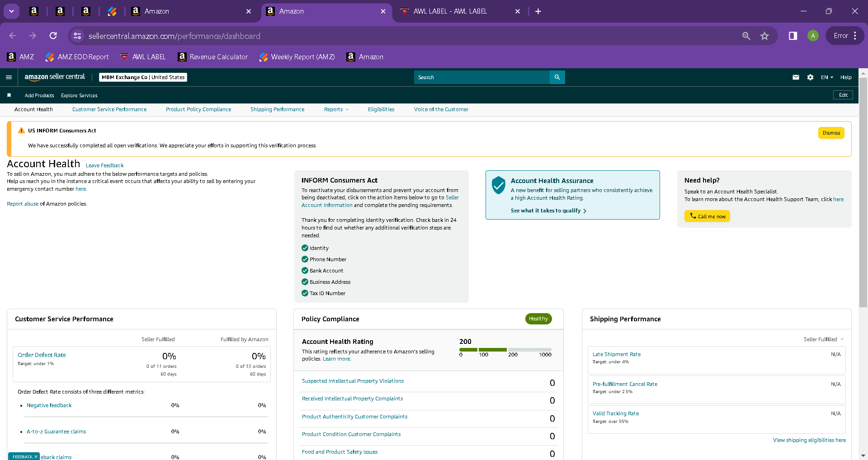Open the Chrome three-dot menu
868x460 pixels.
click(x=855, y=36)
